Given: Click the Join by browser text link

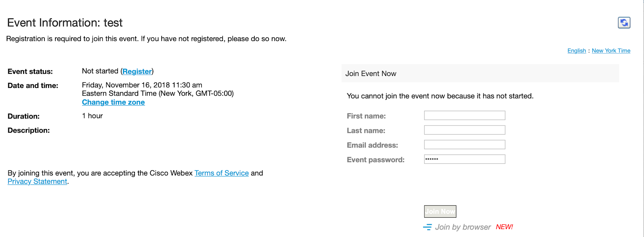Looking at the screenshot, I should pyautogui.click(x=463, y=227).
